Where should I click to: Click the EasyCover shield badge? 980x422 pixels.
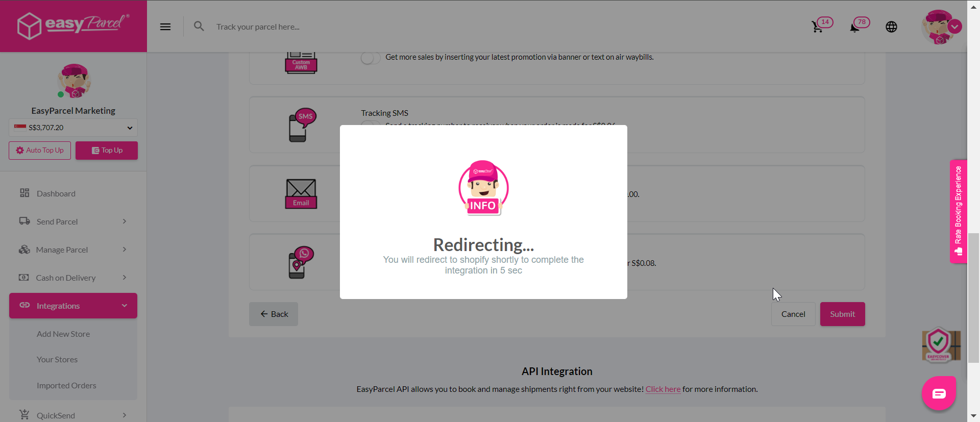tap(940, 345)
